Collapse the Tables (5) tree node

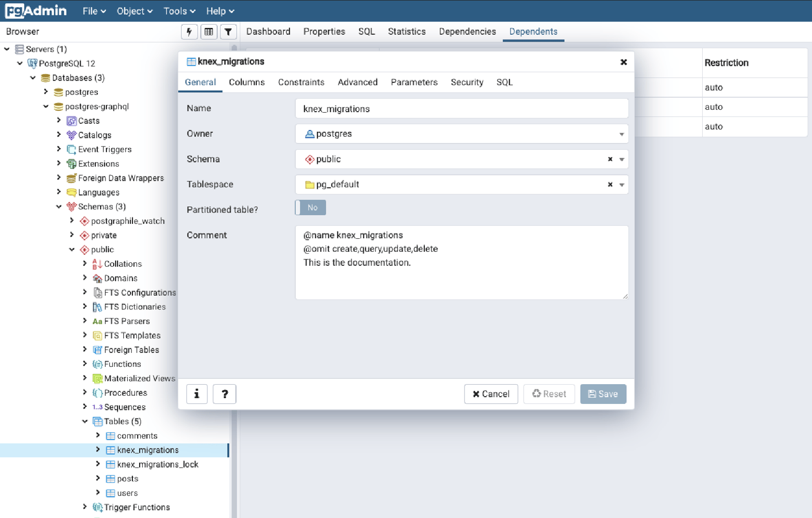(85, 421)
